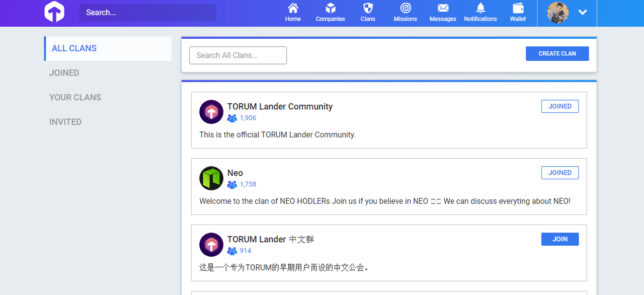
Task: Click the member count 1,738
Action: tap(248, 184)
